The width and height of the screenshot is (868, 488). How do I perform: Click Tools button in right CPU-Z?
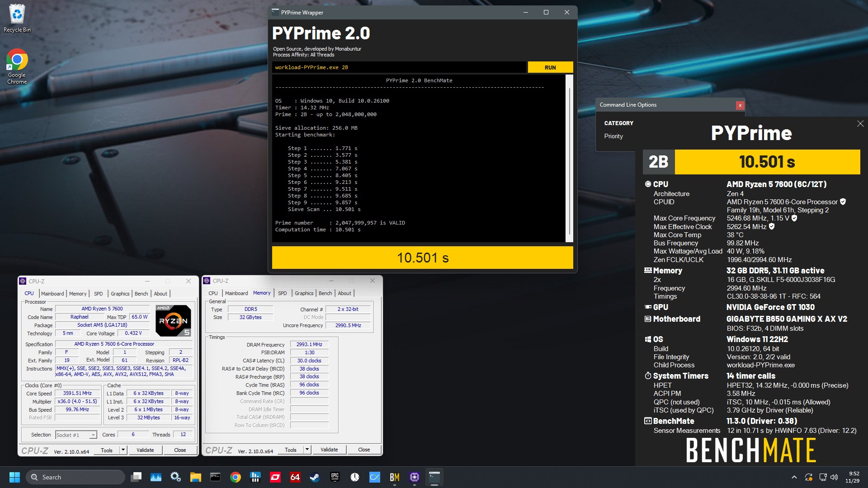click(291, 450)
